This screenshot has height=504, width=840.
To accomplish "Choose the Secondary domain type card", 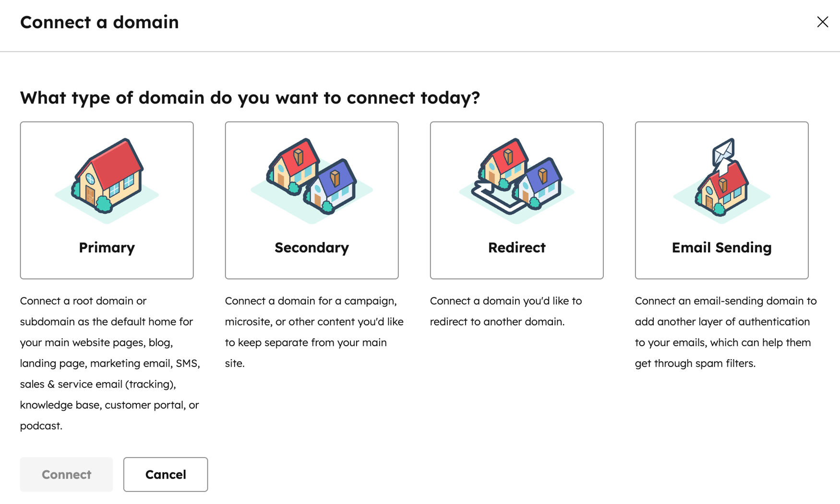I will pos(312,200).
